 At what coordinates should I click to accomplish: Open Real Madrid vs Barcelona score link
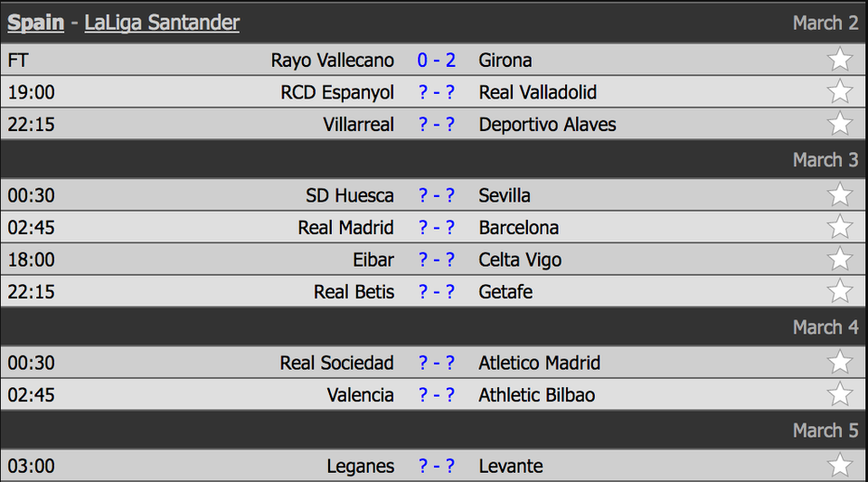437,228
